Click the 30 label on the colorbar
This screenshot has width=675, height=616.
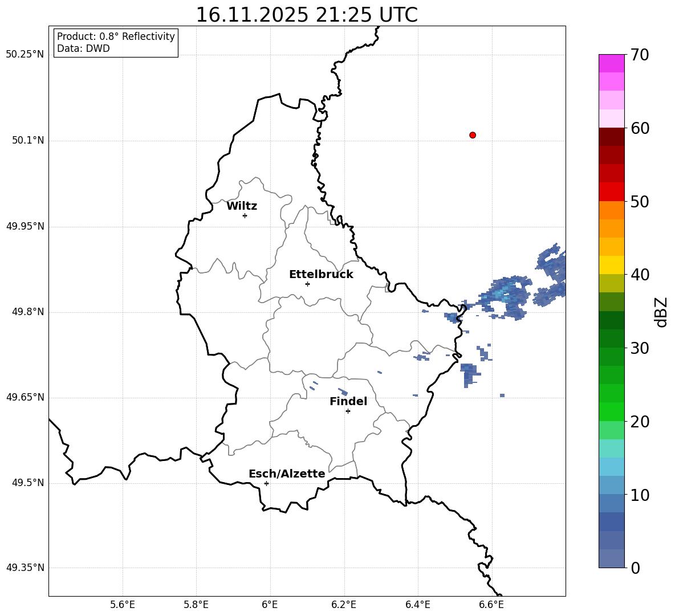pos(640,348)
